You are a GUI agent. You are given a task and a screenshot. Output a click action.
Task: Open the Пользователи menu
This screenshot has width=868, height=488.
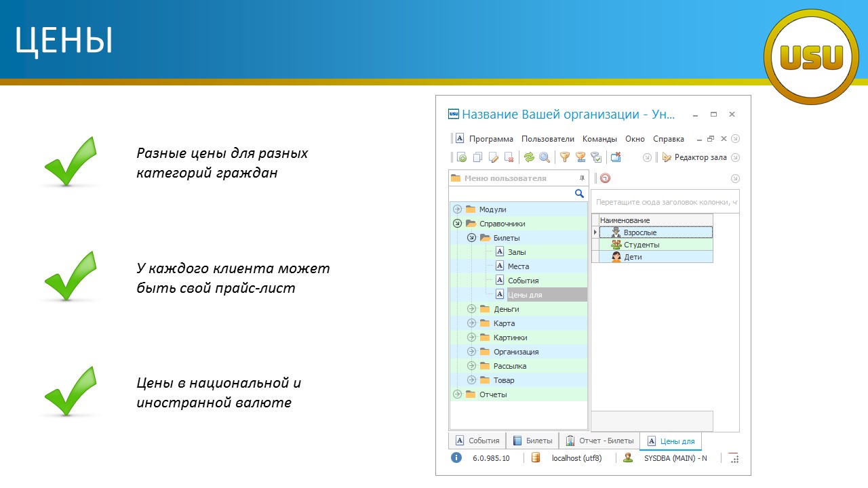pyautogui.click(x=548, y=139)
